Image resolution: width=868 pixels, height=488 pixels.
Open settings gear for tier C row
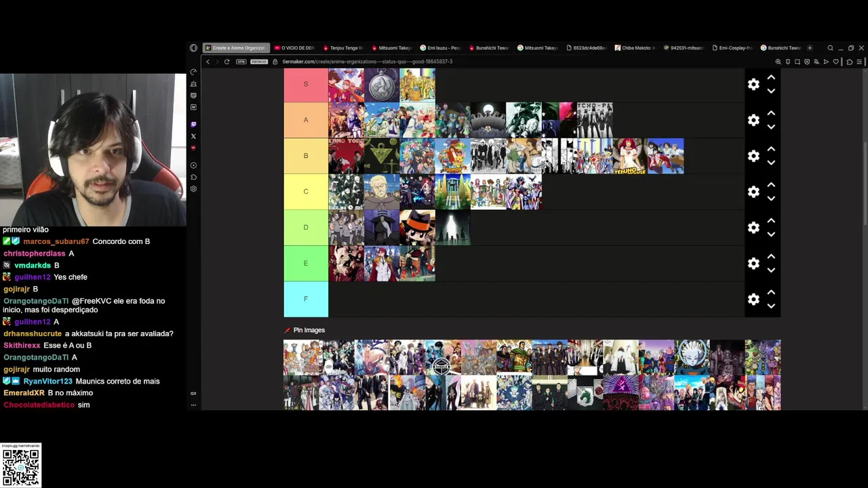(753, 192)
